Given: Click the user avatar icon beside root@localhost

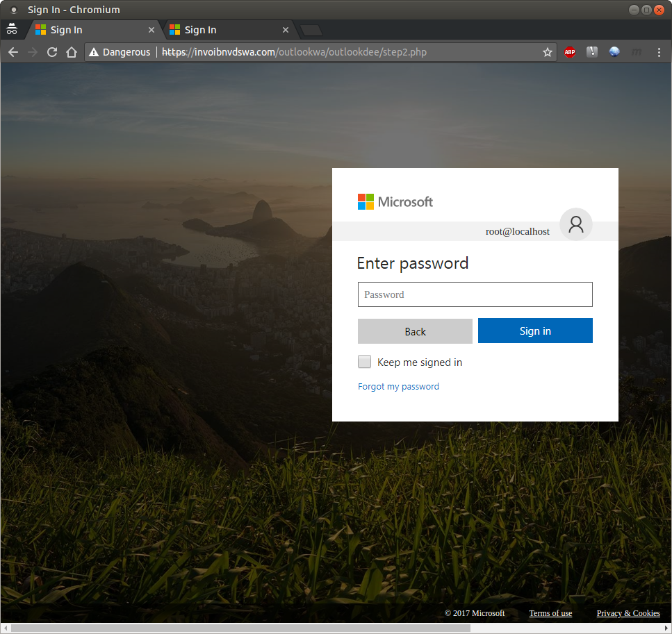Looking at the screenshot, I should (575, 224).
